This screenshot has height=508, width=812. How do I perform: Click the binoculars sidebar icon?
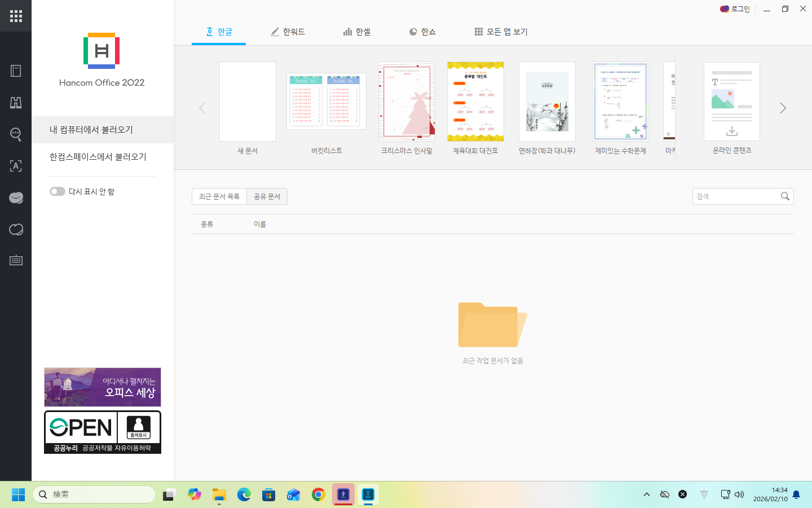(x=16, y=102)
